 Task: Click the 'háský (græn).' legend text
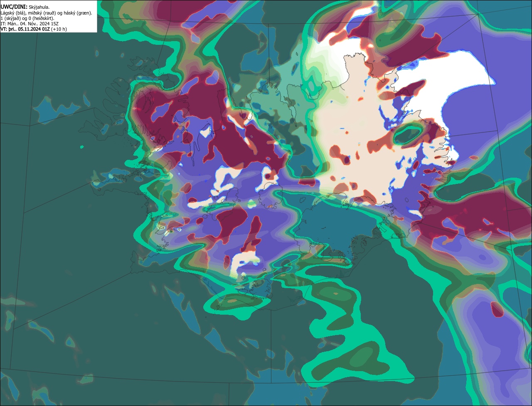(x=78, y=13)
